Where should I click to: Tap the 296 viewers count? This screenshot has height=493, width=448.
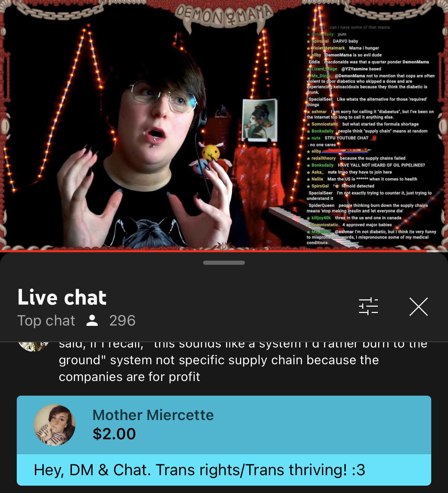[x=122, y=320]
